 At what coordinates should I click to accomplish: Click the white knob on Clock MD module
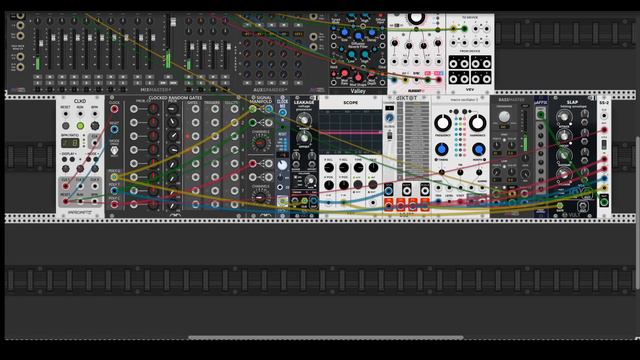282,165
